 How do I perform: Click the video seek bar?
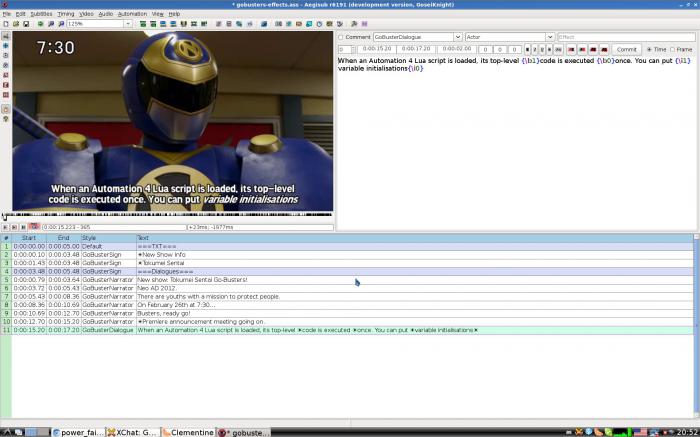tap(167, 215)
